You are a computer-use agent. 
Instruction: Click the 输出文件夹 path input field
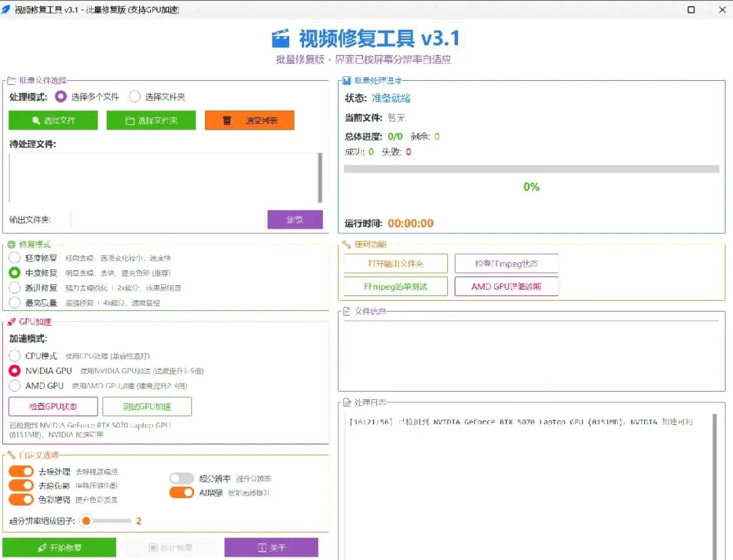coord(168,220)
